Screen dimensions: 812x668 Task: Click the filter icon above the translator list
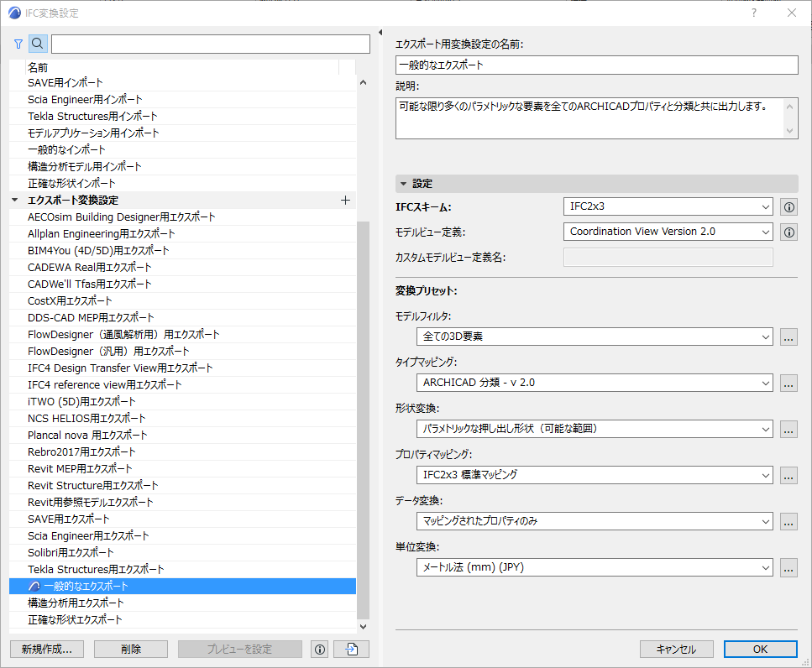click(18, 43)
